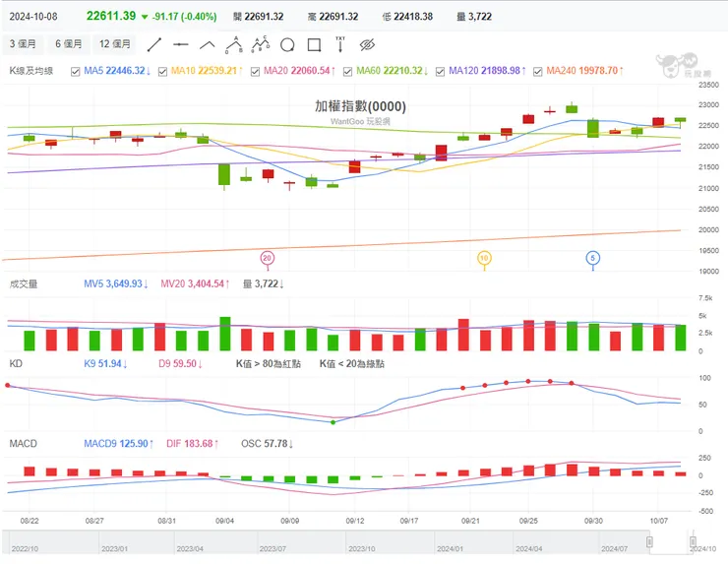Click the MACD indicator label
Image resolution: width=728 pixels, height=564 pixels.
[24, 443]
